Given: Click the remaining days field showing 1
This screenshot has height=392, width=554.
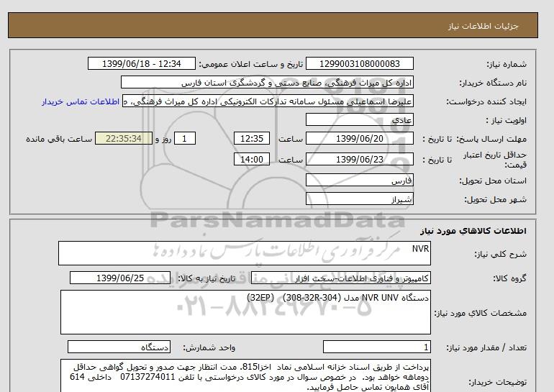Looking at the screenshot, I should (x=184, y=138).
